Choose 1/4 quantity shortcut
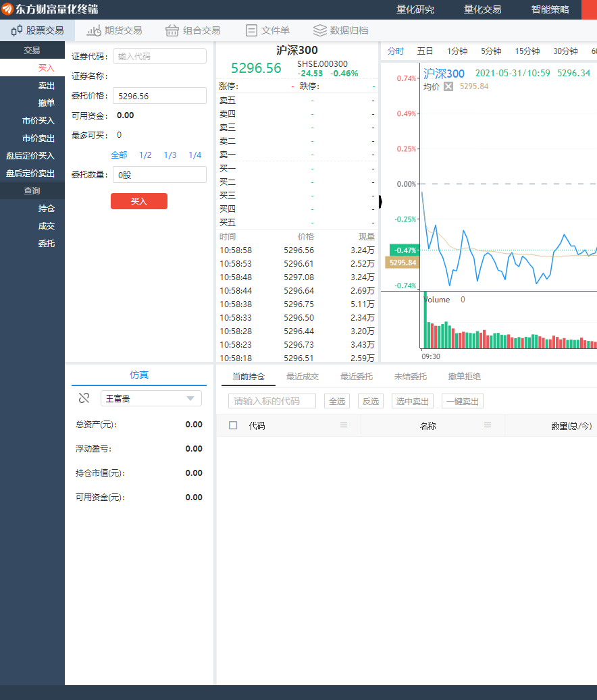Image resolution: width=597 pixels, height=700 pixels. click(x=194, y=155)
